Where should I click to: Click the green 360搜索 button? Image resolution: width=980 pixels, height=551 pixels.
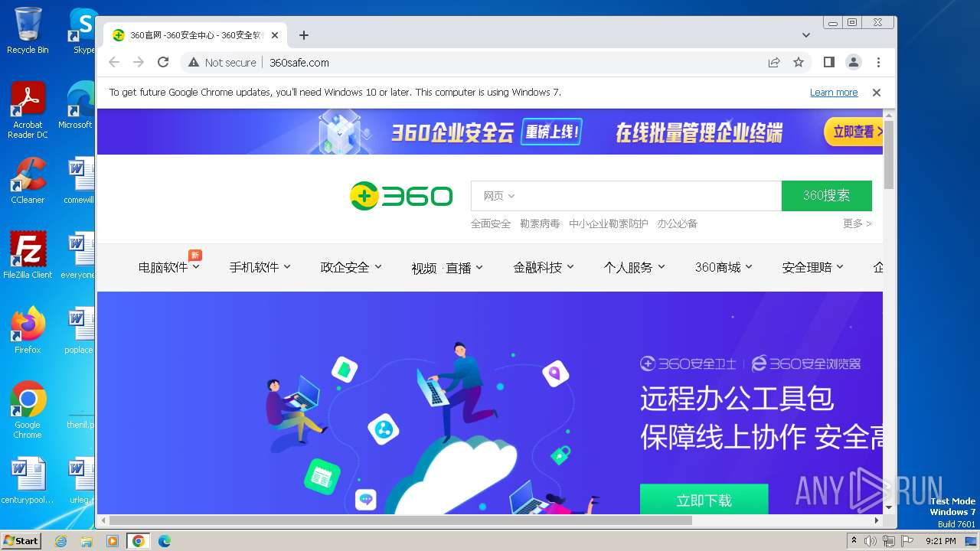coord(827,196)
